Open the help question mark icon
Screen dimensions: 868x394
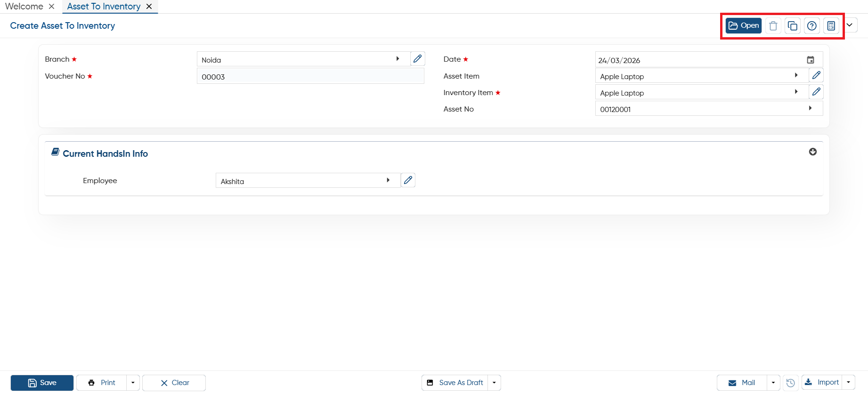tap(812, 25)
